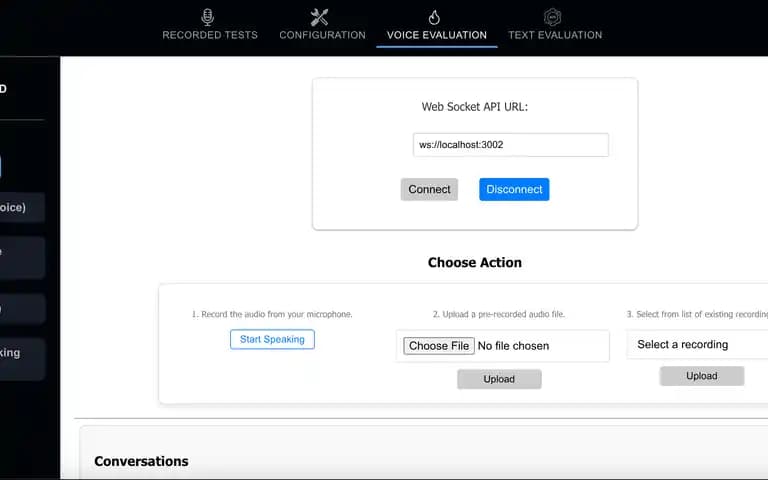Screen dimensions: 768x480
Task: Click the Choose Action heading
Action: click(475, 263)
